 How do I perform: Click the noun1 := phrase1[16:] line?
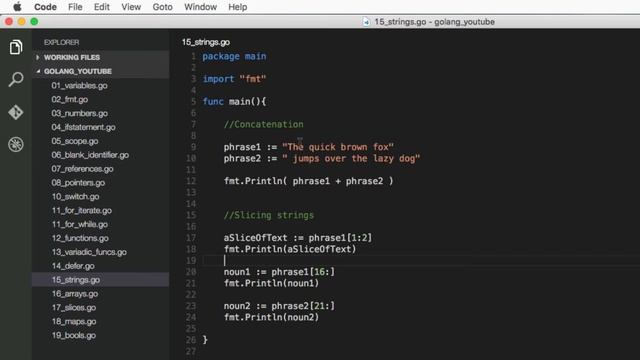coord(279,272)
